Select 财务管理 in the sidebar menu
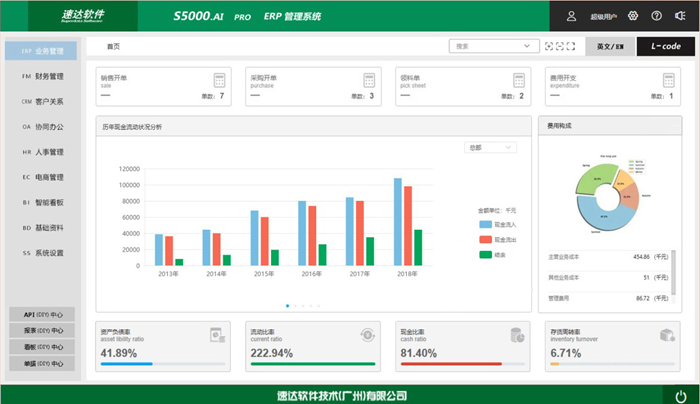Image resolution: width=700 pixels, height=404 pixels. (42, 75)
